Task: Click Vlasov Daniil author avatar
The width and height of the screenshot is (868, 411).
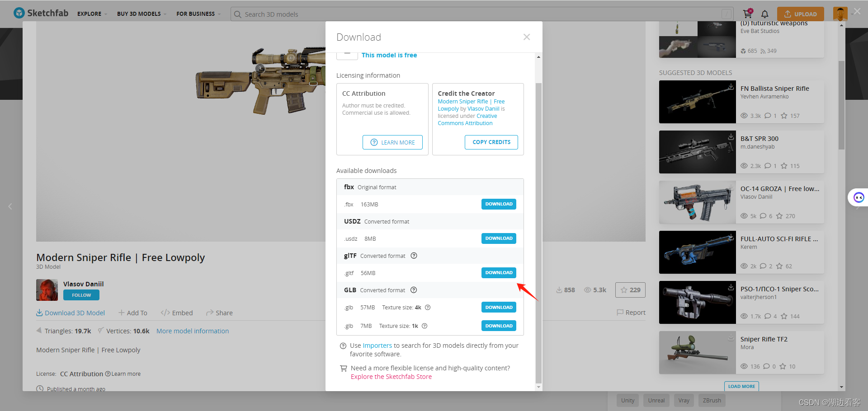Action: [x=47, y=290]
